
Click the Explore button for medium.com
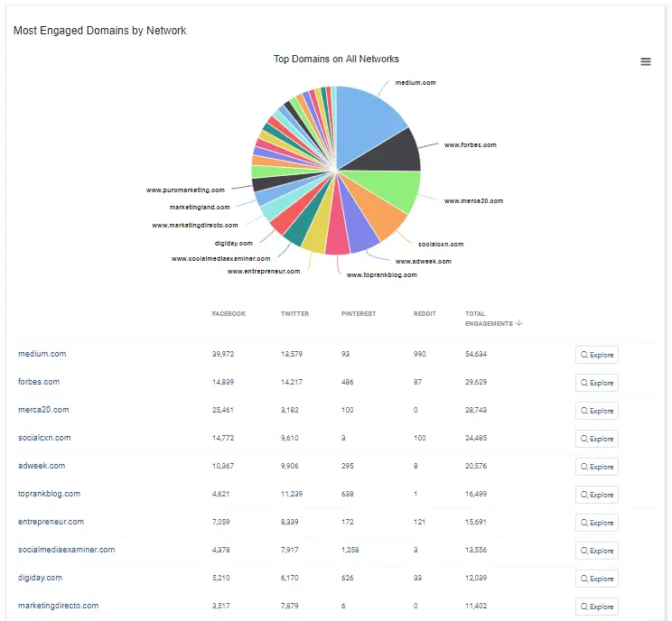pyautogui.click(x=596, y=355)
